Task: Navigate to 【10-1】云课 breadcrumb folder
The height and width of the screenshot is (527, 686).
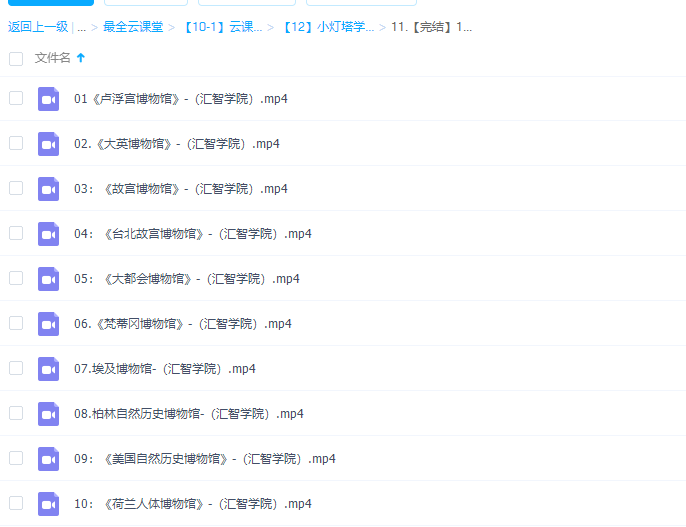Action: coord(222,27)
